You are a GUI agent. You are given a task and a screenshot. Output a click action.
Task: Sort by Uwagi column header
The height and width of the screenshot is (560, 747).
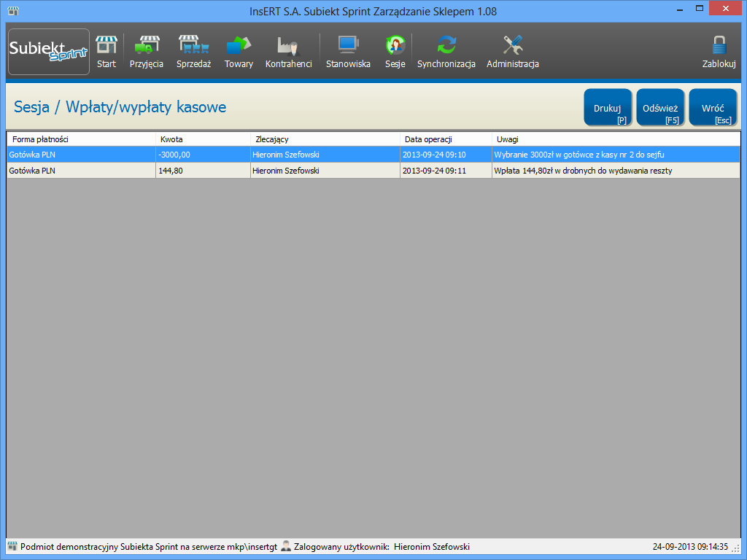(616, 139)
